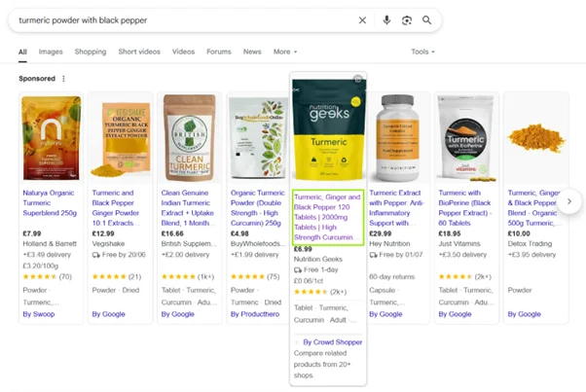Viewport: 586px width, 392px height.
Task: Open Turmeric with BioPerine 60 Tablets link
Action: tap(465, 208)
